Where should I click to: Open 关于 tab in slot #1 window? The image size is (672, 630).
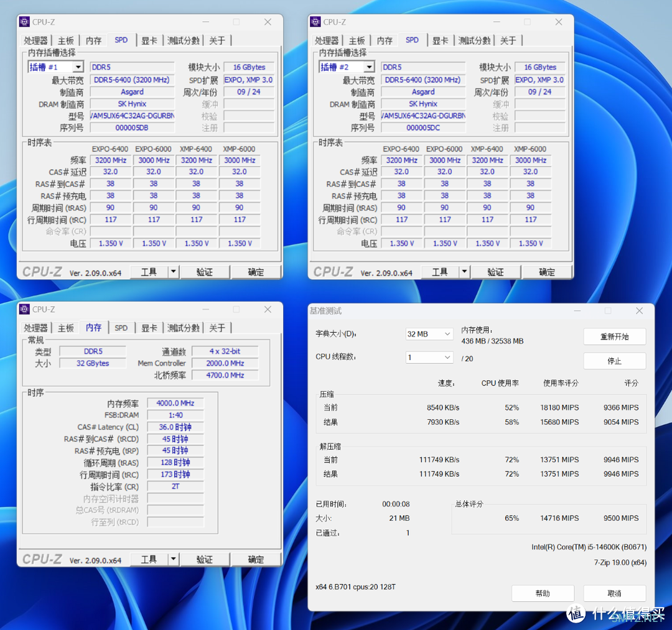[x=217, y=40]
